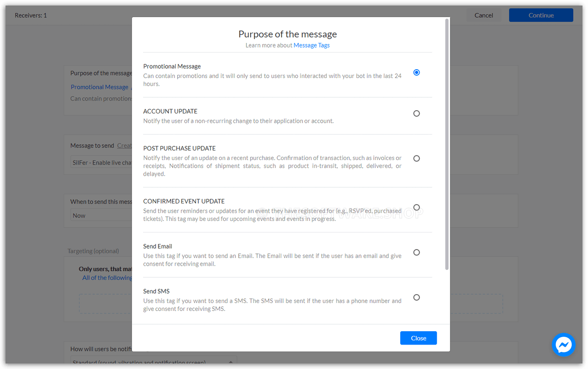Select the POST PURCHASE UPDATE radio button

point(416,158)
